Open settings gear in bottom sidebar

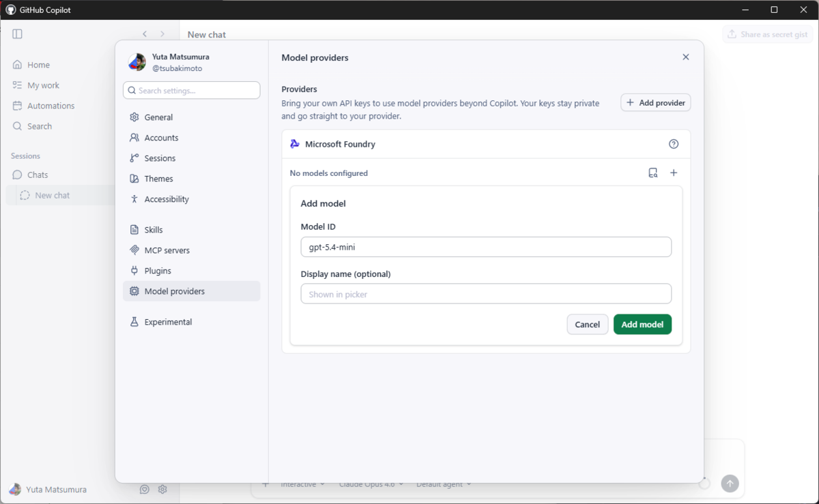coord(162,490)
